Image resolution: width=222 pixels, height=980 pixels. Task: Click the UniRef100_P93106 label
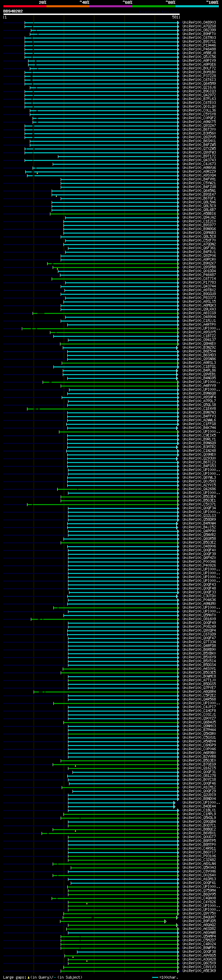[x=199, y=856]
